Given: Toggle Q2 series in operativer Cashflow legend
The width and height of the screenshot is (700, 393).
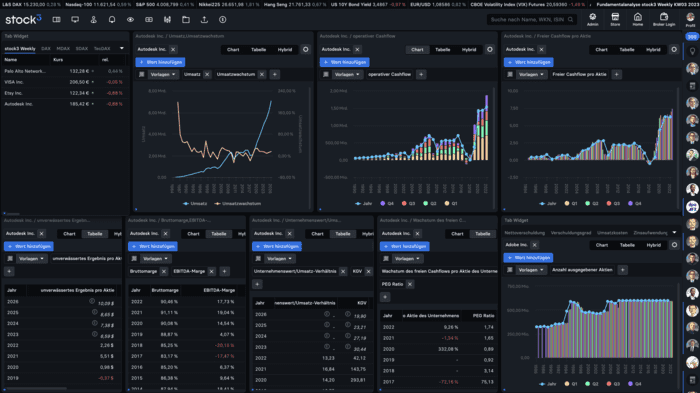Looking at the screenshot, I should [429, 204].
